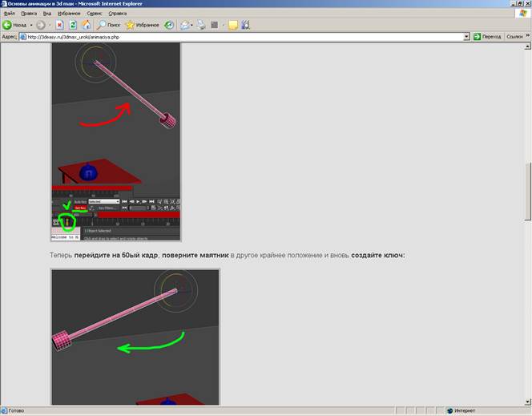Click the grey Edit square toolbar icon
Image resolution: width=532 pixels, height=416 pixels.
[215, 25]
